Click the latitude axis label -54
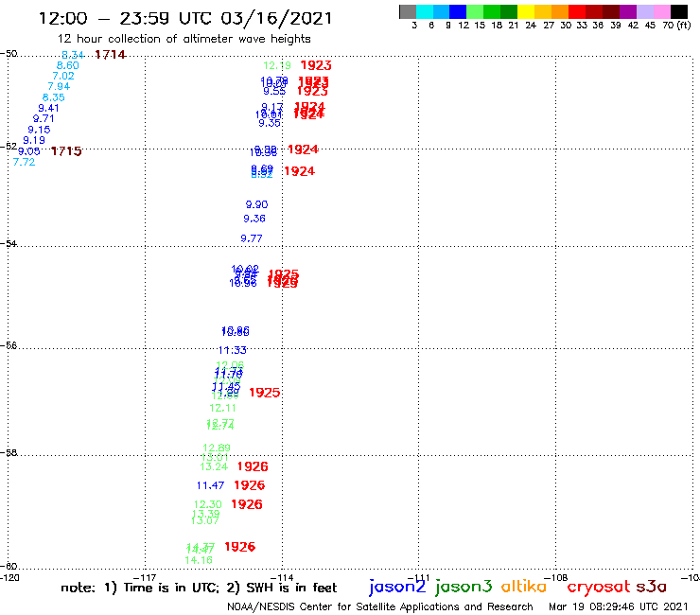 coord(9,244)
